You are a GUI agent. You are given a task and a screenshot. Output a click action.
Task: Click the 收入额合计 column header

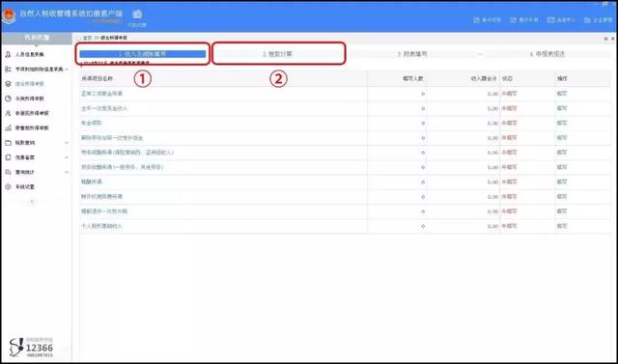(x=485, y=79)
